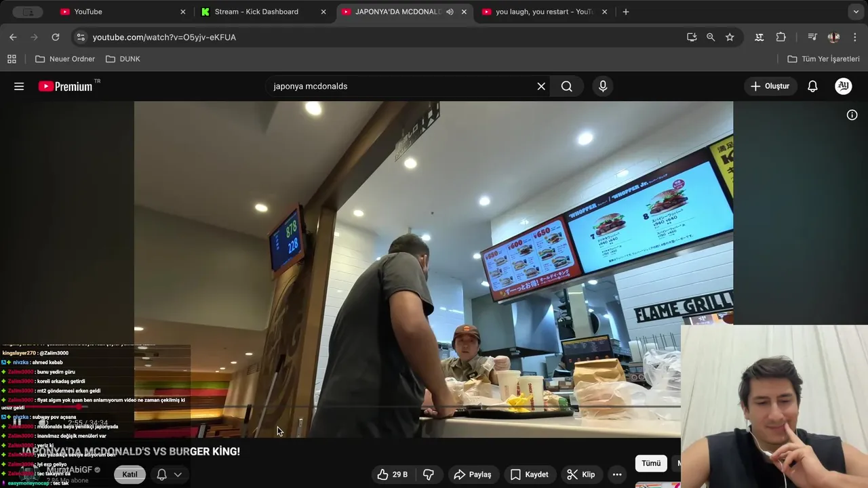Open the MuratAbiGF channel avatar
The image size is (868, 488).
29,474
